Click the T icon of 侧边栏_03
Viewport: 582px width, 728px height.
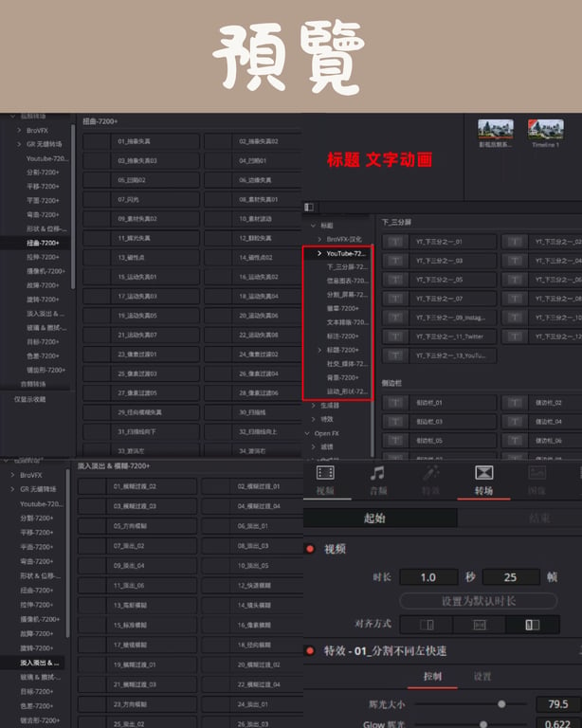point(395,422)
